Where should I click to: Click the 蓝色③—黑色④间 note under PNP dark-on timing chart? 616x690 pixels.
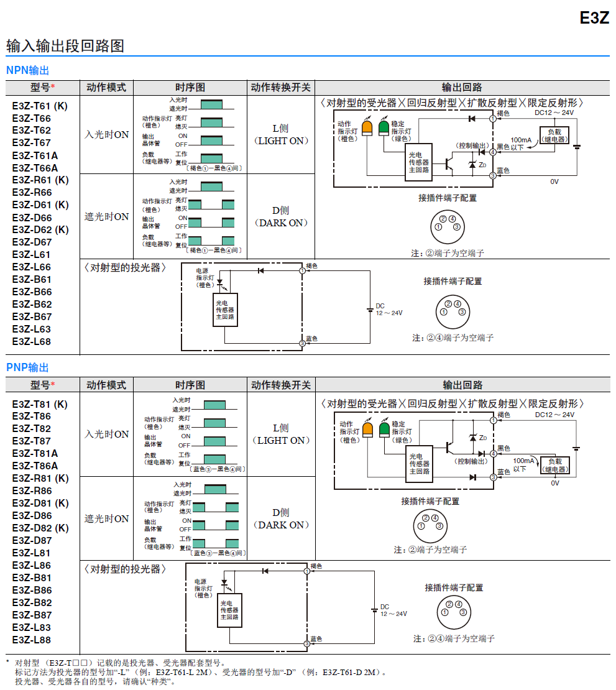click(218, 553)
